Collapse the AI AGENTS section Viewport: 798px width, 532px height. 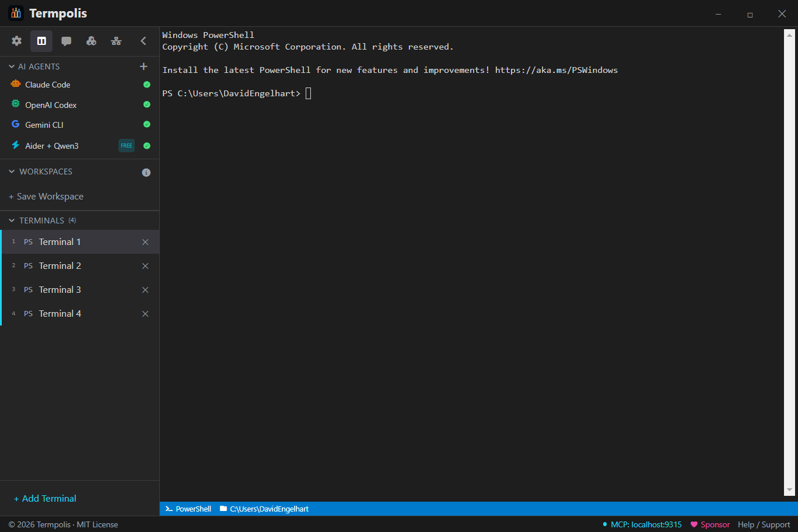[x=10, y=66]
